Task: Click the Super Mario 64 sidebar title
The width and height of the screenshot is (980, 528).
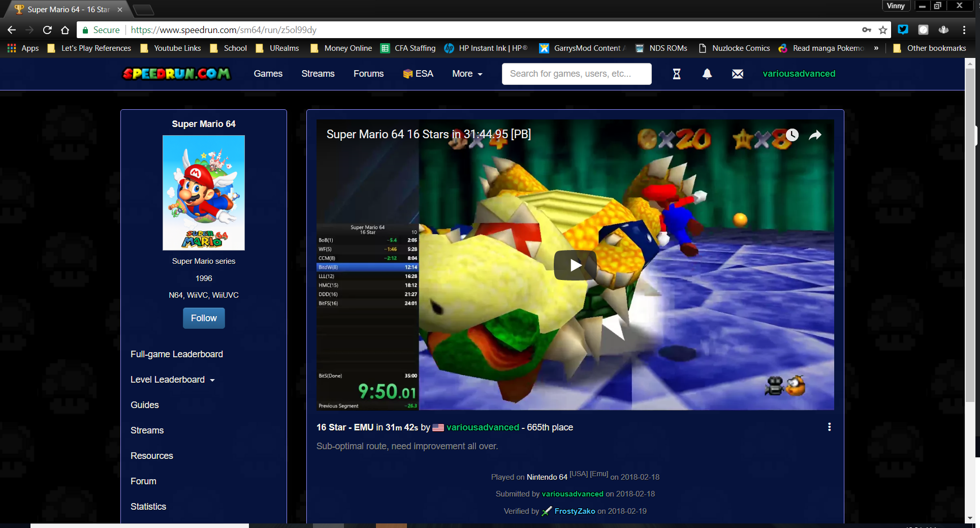Action: tap(204, 124)
